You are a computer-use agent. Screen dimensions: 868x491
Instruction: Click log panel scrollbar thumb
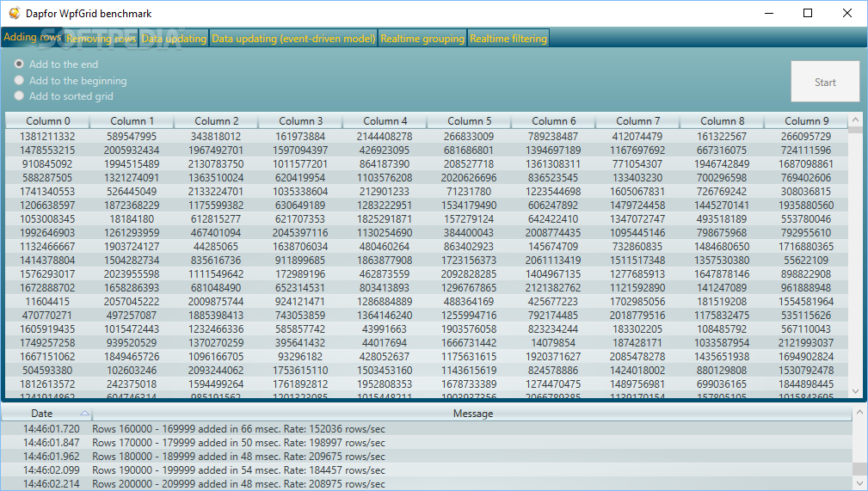click(859, 468)
